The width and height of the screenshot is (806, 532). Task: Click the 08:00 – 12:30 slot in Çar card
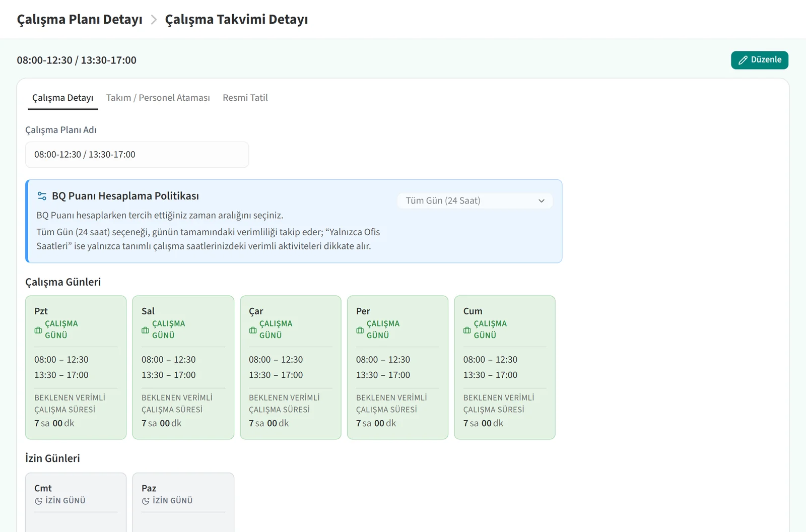(x=276, y=360)
